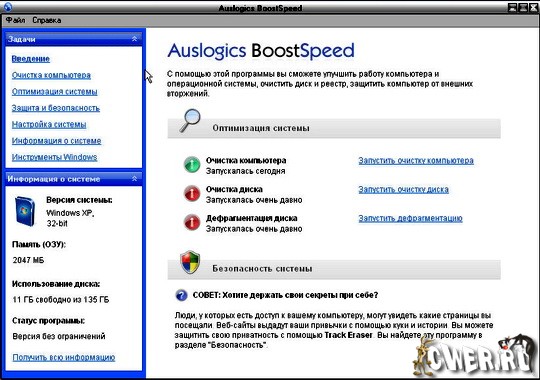
Task: Click the Windows box system icon
Action: click(25, 211)
